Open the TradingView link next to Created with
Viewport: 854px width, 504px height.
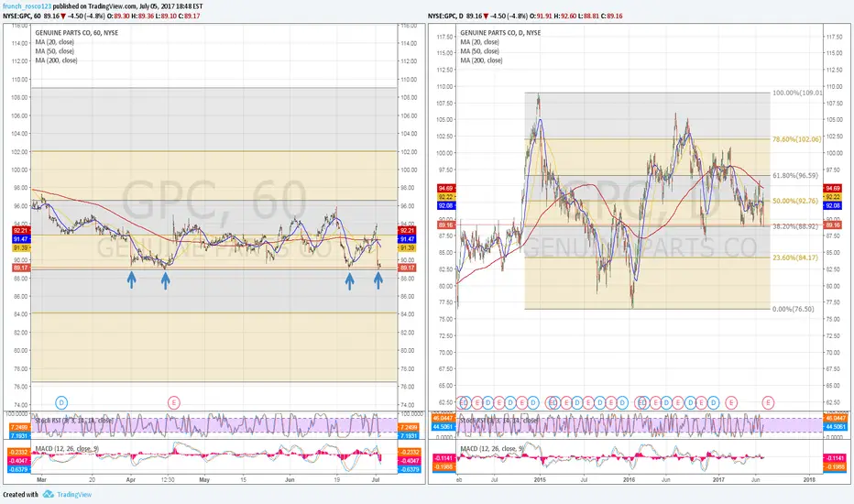click(74, 495)
